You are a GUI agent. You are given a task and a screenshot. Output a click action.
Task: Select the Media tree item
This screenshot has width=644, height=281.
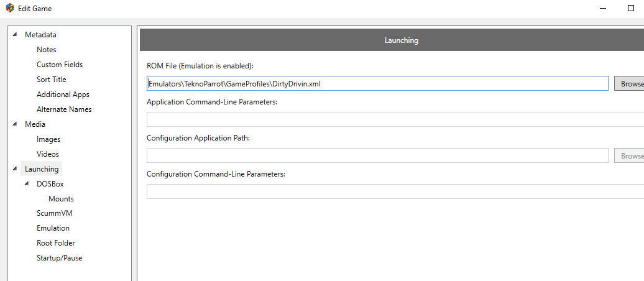click(x=35, y=124)
